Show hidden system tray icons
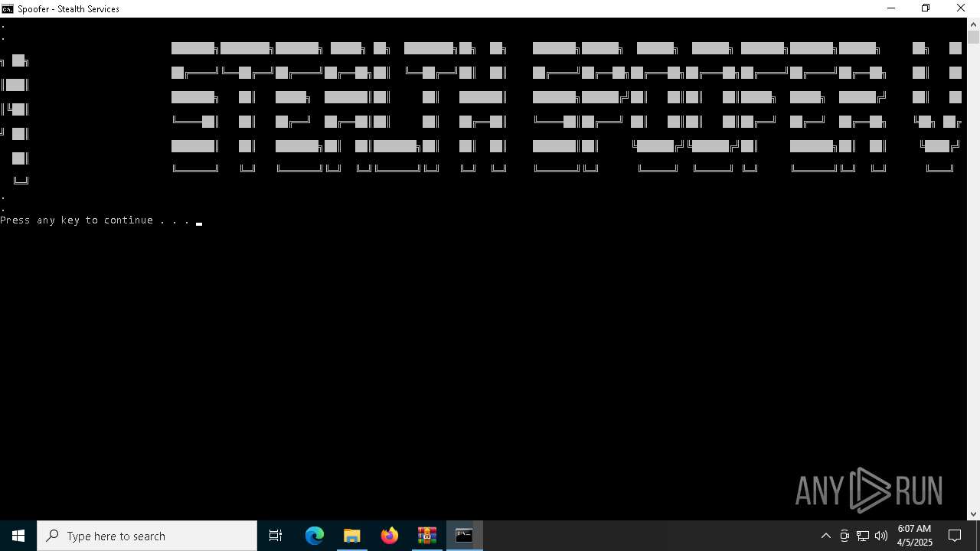Viewport: 980px width, 551px height. pos(825,536)
